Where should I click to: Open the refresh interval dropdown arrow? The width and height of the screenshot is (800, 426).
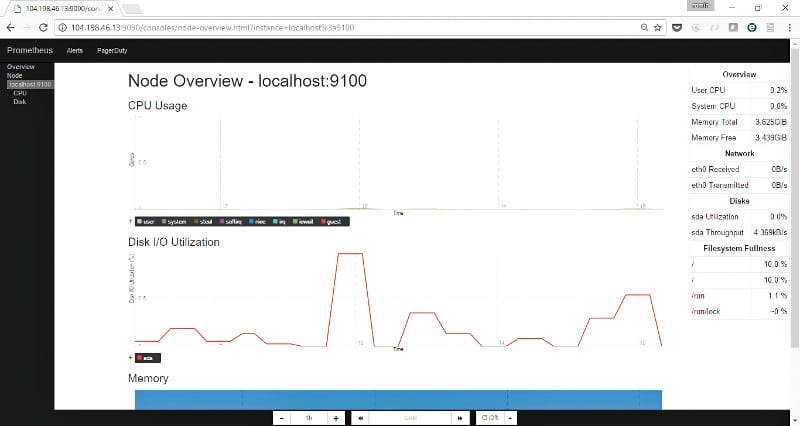(x=510, y=418)
